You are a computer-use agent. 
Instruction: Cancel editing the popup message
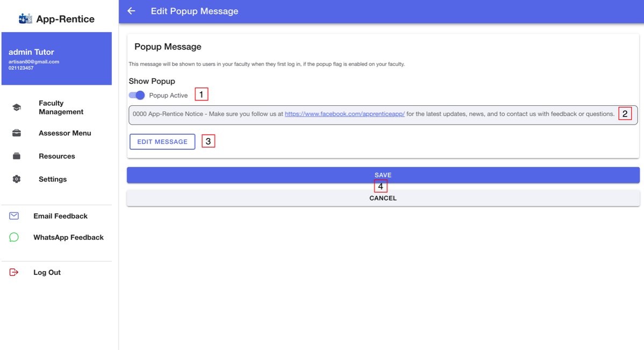click(x=383, y=198)
